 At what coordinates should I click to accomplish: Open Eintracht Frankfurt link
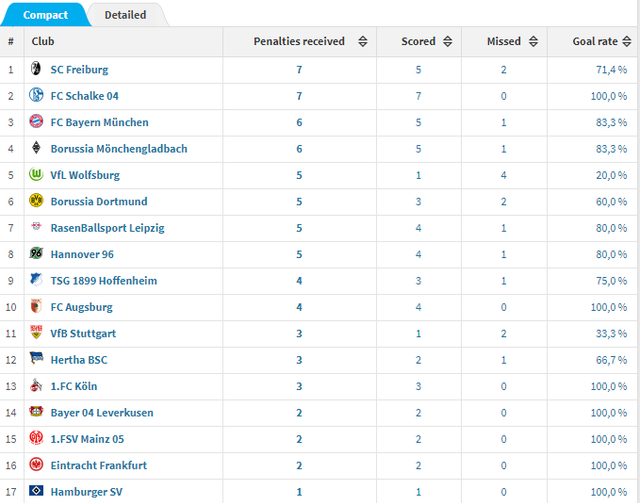(98, 465)
